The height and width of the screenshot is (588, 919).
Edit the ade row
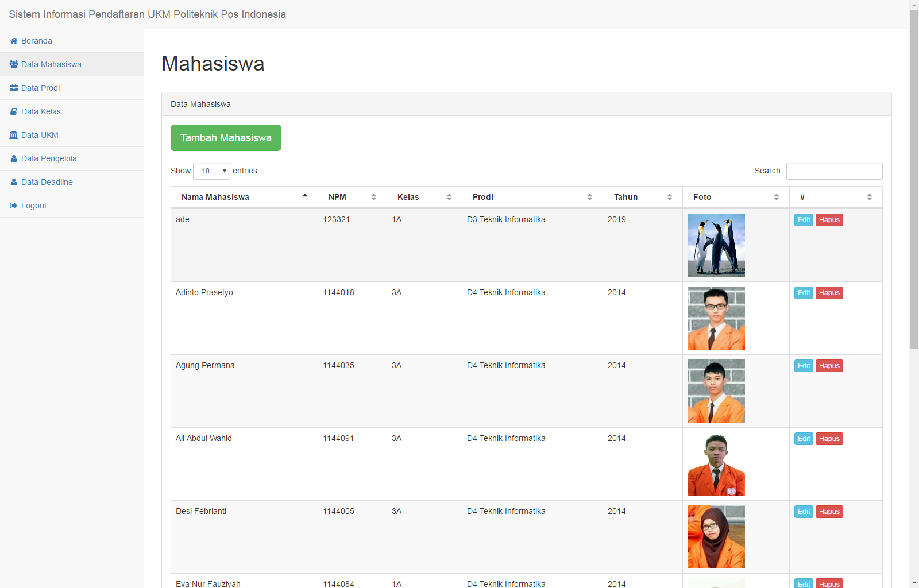(804, 220)
